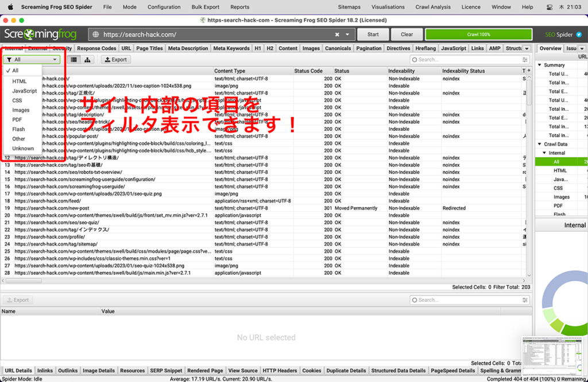Clear the URL with the x icon
This screenshot has height=382, width=588.
[x=337, y=34]
